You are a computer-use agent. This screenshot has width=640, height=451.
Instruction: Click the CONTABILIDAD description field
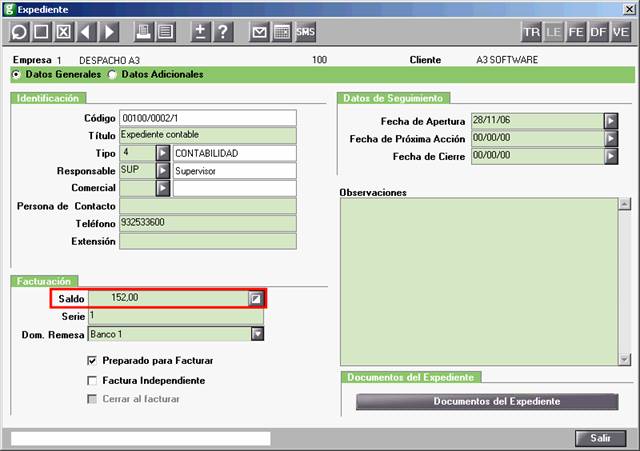235,153
